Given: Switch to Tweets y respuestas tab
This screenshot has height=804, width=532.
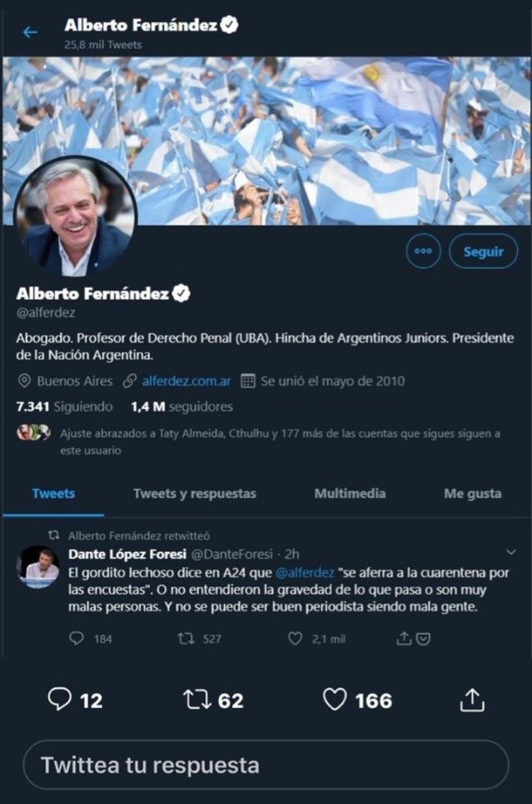Looking at the screenshot, I should coord(195,493).
